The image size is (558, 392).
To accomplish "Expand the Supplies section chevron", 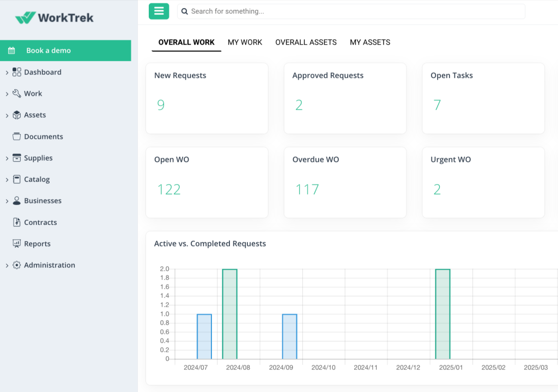I will click(x=7, y=158).
